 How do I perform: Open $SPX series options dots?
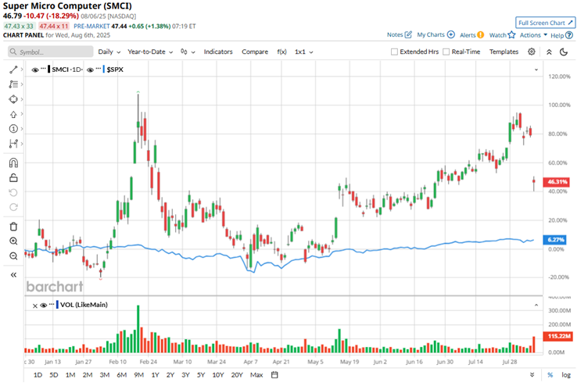[x=99, y=68]
